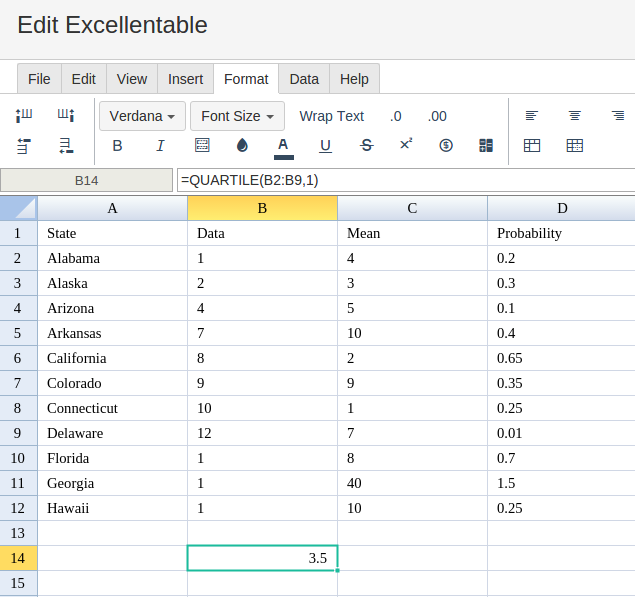
Task: Open the font color picker
Action: [283, 148]
